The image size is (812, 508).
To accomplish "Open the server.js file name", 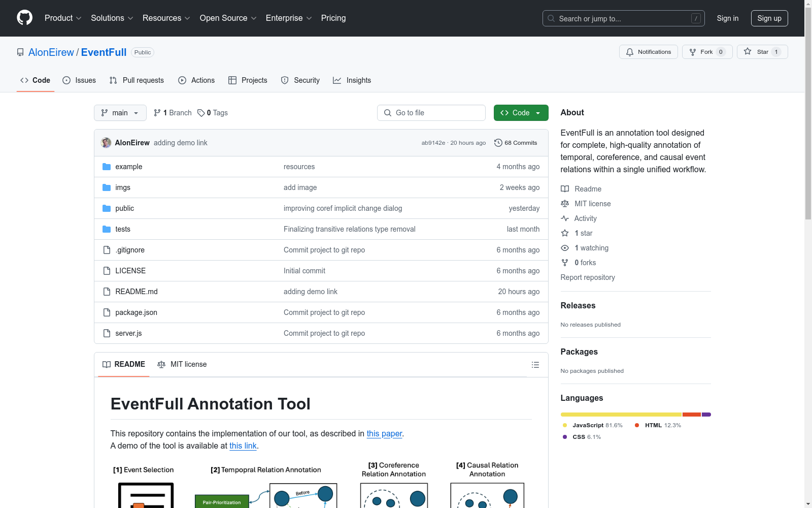I will point(128,333).
